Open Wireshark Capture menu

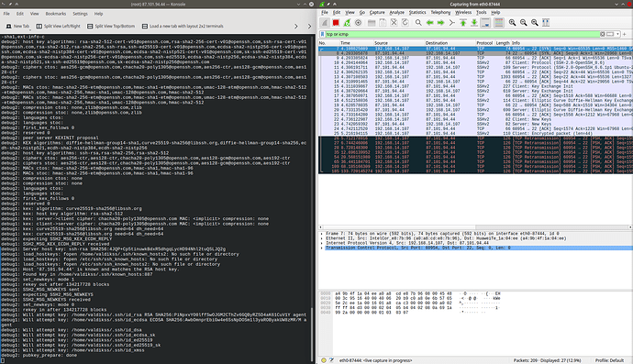tap(377, 13)
